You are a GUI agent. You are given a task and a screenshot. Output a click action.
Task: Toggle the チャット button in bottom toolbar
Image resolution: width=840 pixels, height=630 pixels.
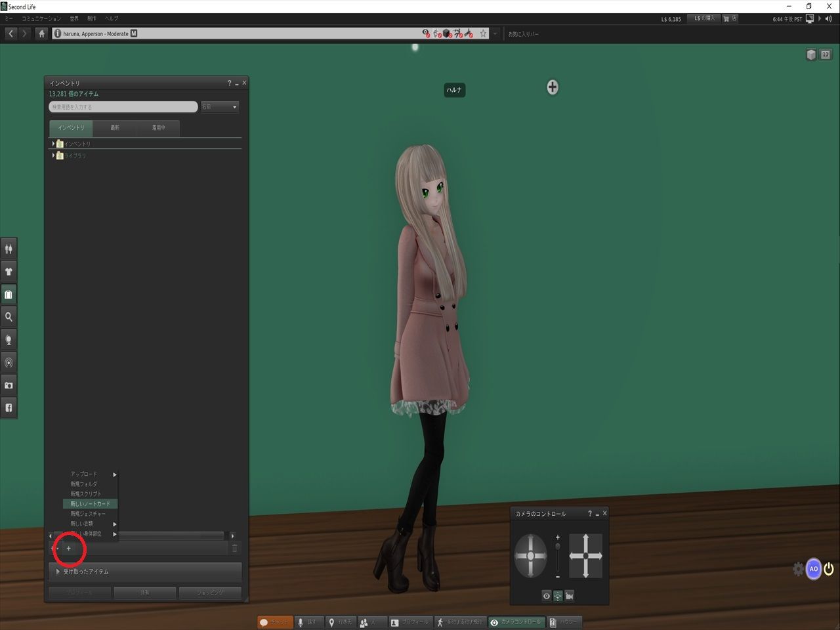click(x=275, y=622)
